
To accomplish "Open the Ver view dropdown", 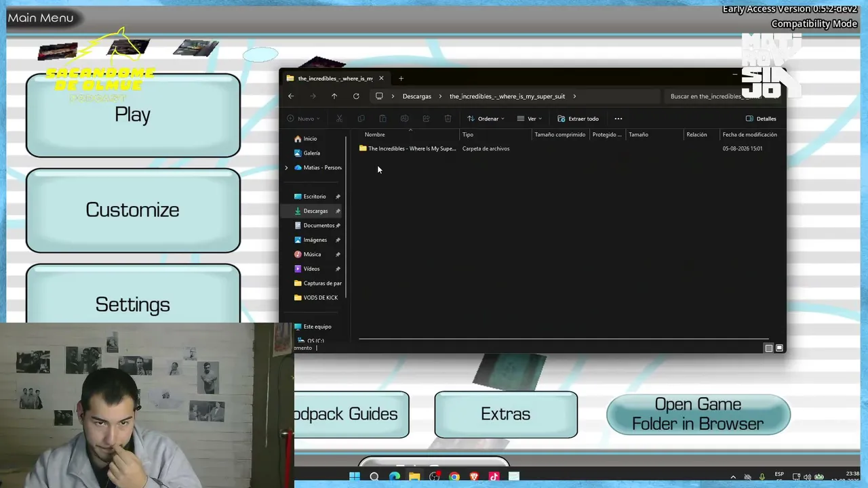I will click(x=530, y=119).
